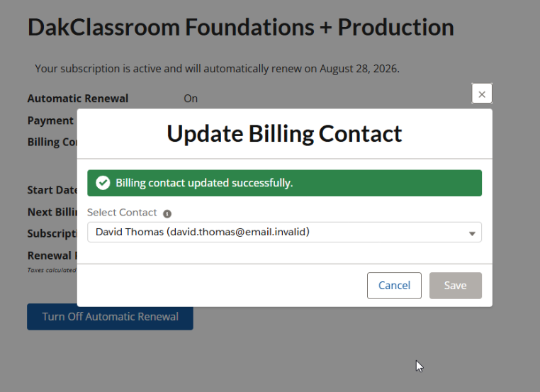This screenshot has height=392, width=540.
Task: Click the subscription renewal status sentence
Action: pyautogui.click(x=217, y=69)
